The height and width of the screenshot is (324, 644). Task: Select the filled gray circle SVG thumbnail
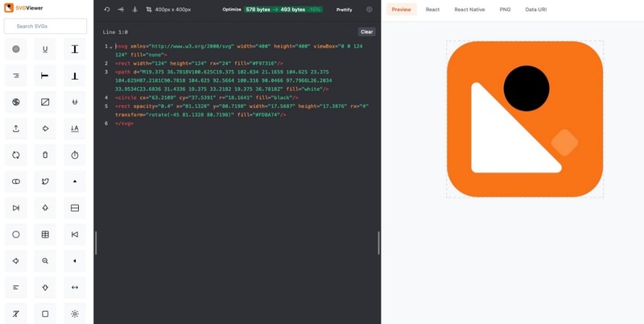(15, 49)
